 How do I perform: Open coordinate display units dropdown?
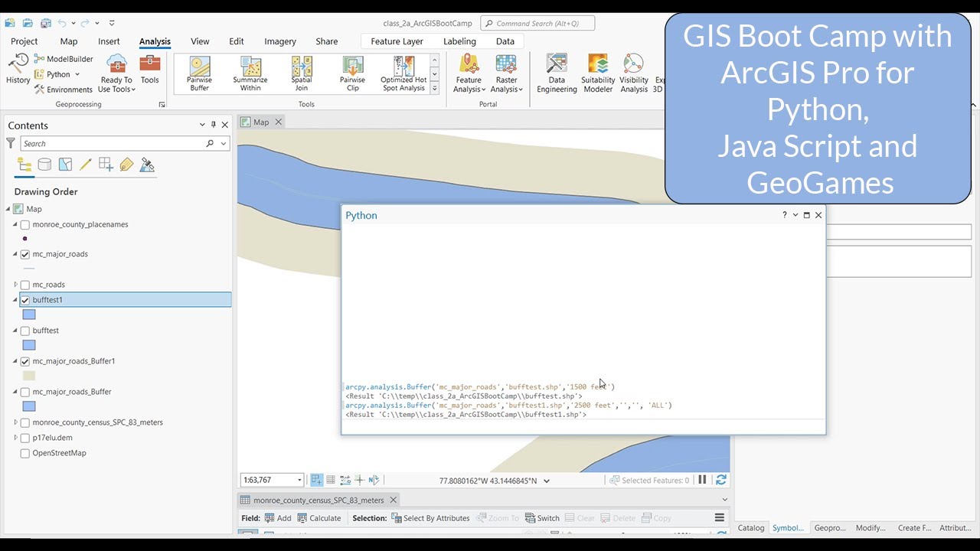(547, 481)
